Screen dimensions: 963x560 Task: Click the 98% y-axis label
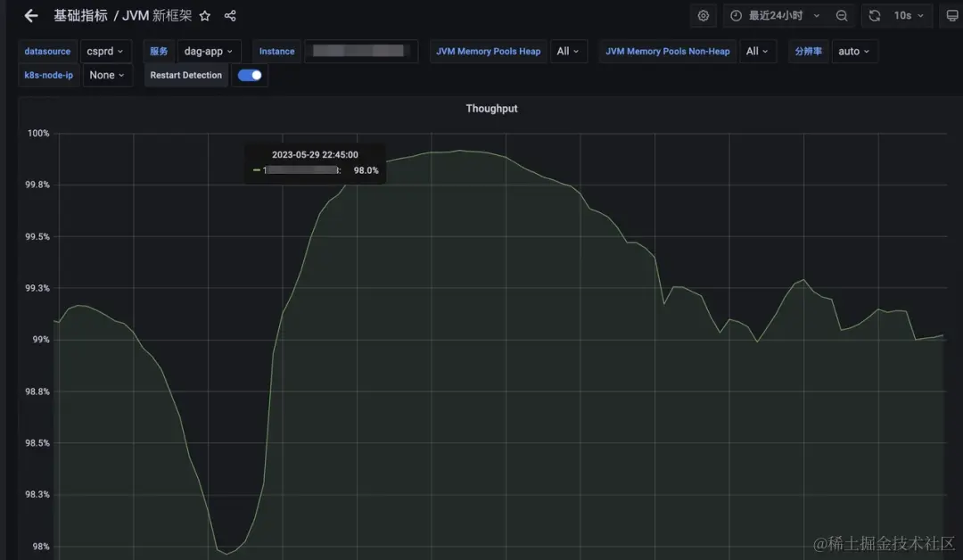point(41,547)
